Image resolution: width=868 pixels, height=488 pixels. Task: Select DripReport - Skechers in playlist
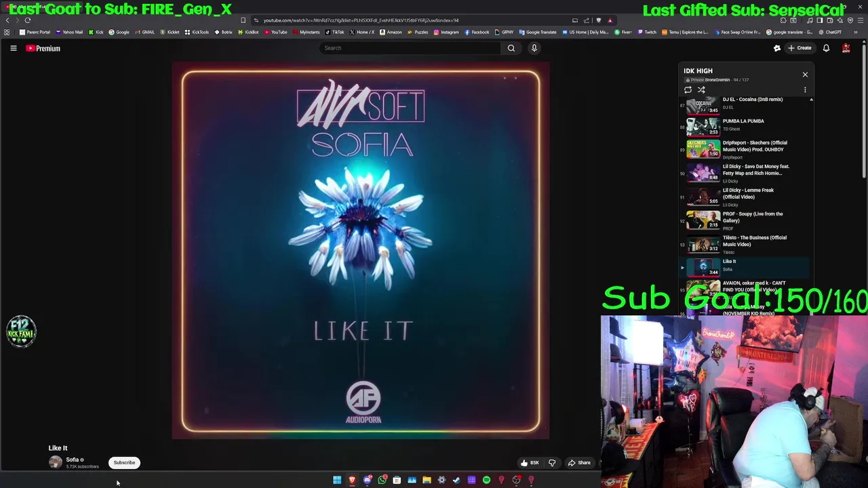pyautogui.click(x=746, y=149)
